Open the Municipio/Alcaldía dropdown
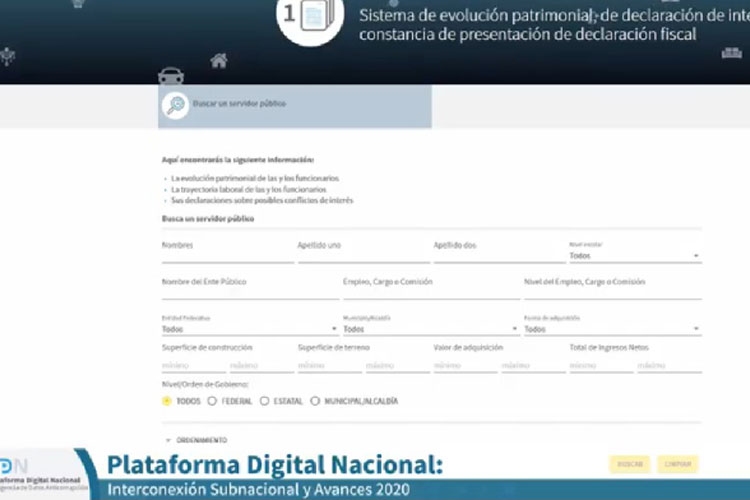 coord(431,329)
